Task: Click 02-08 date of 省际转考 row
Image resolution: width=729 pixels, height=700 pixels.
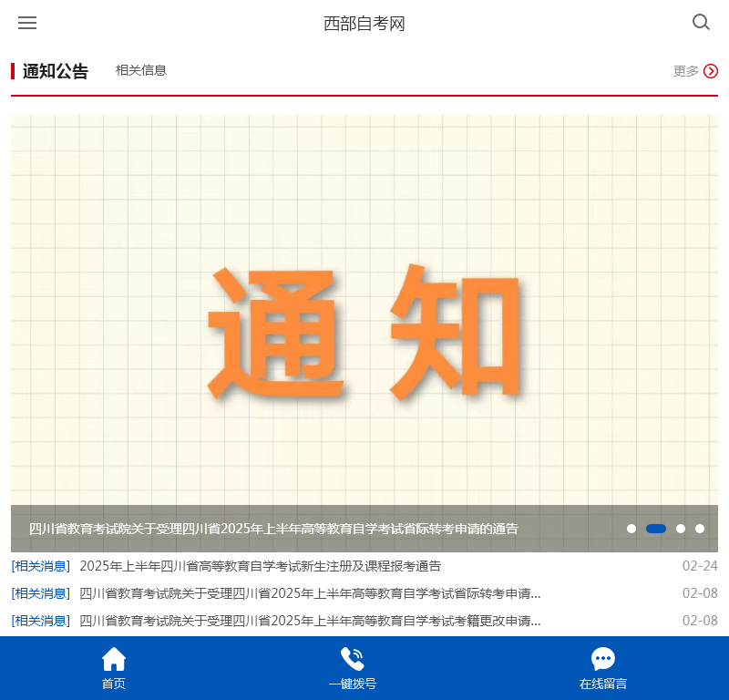Action: pos(700,593)
